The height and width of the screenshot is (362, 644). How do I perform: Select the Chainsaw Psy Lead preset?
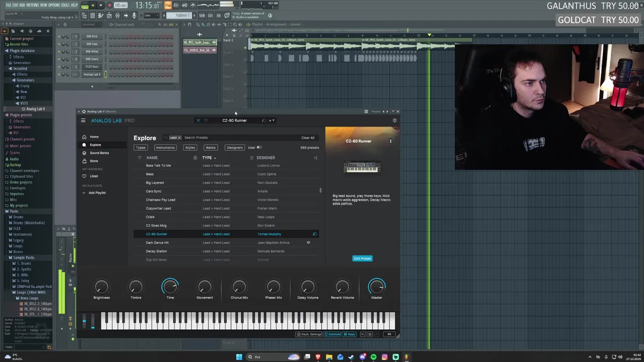pyautogui.click(x=226, y=200)
